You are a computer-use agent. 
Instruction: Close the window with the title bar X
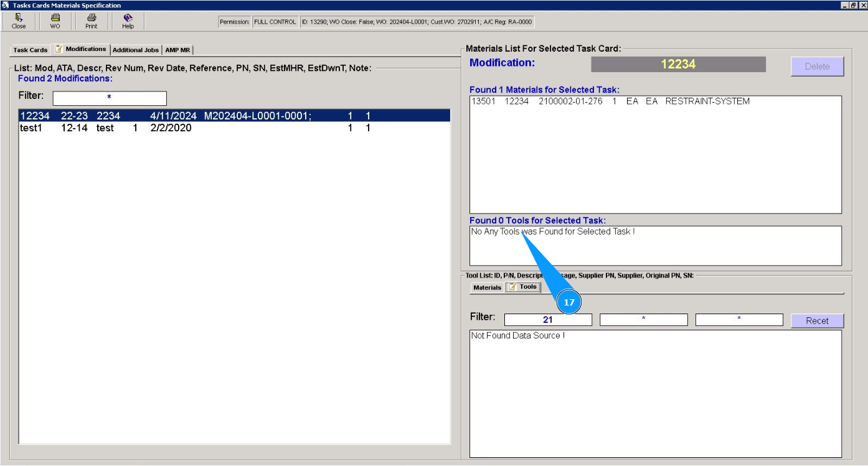coord(862,5)
